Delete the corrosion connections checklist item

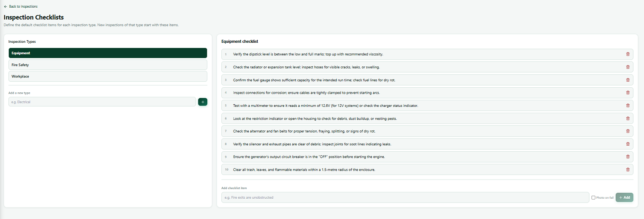(x=627, y=92)
